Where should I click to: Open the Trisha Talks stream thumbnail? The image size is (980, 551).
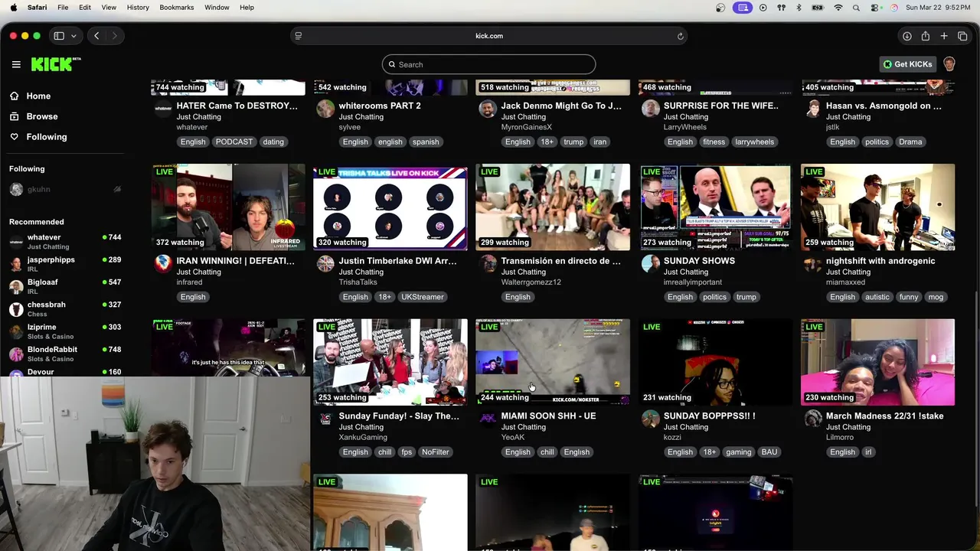(x=390, y=207)
